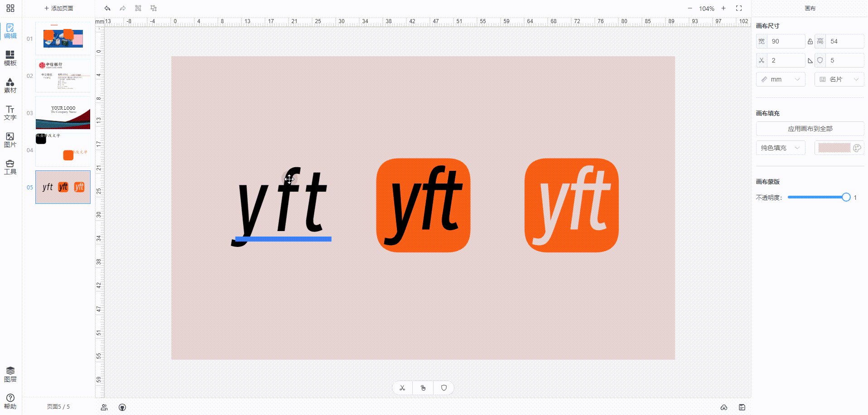Select page 03 YOUR LOGO thumbnail
Image resolution: width=868 pixels, height=415 pixels.
click(x=63, y=113)
